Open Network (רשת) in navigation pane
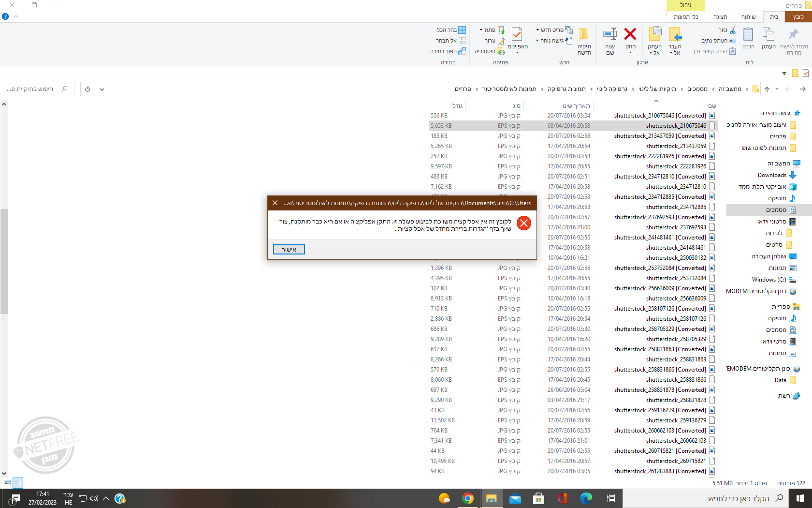This screenshot has height=508, width=812. tap(784, 396)
